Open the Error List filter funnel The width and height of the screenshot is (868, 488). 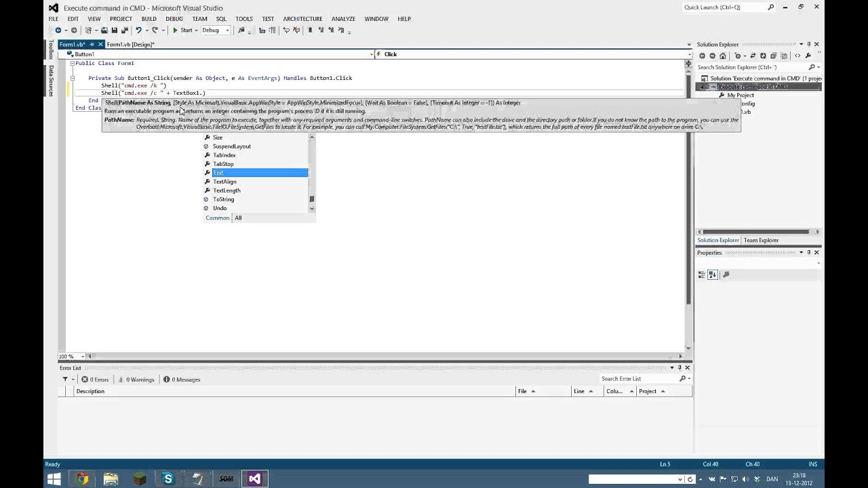[x=66, y=380]
